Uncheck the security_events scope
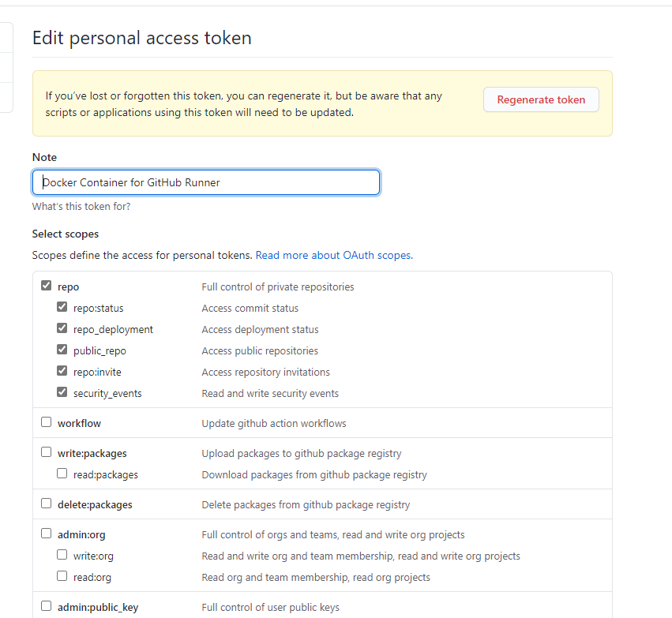This screenshot has width=672, height=618. click(62, 393)
